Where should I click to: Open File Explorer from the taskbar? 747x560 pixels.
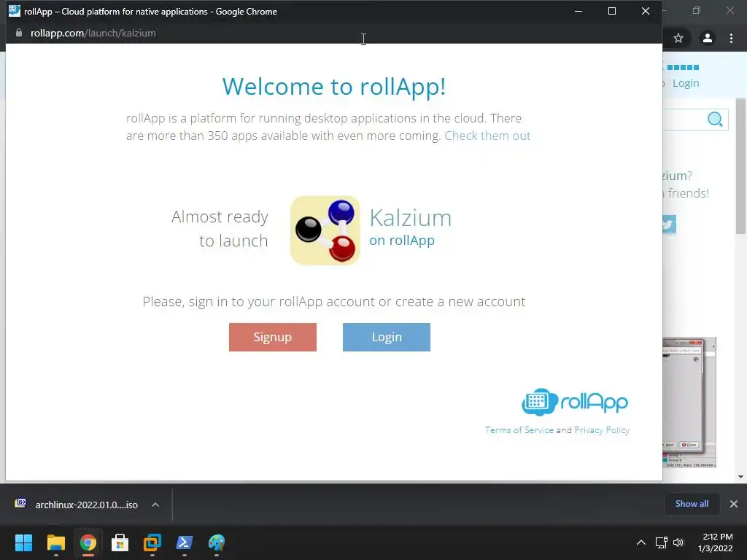tap(55, 542)
